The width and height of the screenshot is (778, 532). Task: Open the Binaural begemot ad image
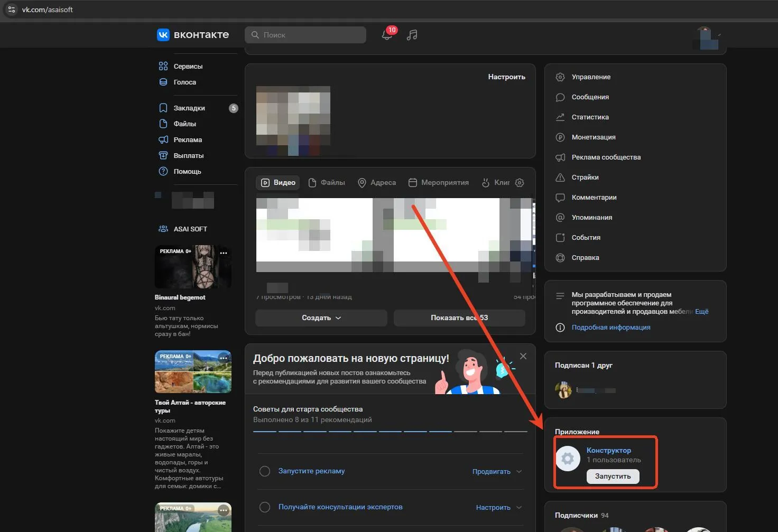[193, 267]
